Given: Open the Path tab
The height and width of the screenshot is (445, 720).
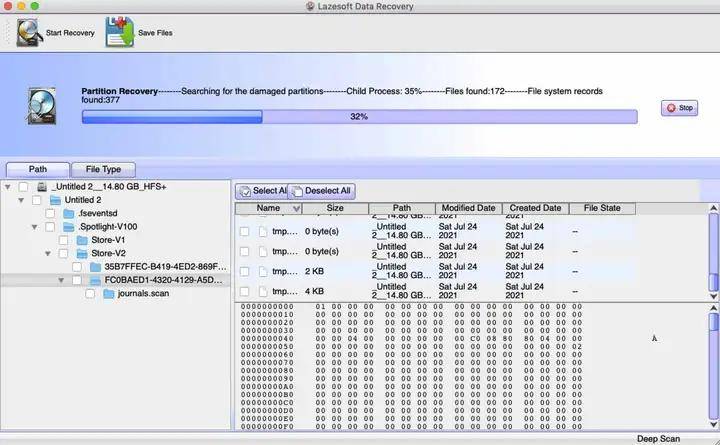Looking at the screenshot, I should coord(38,169).
